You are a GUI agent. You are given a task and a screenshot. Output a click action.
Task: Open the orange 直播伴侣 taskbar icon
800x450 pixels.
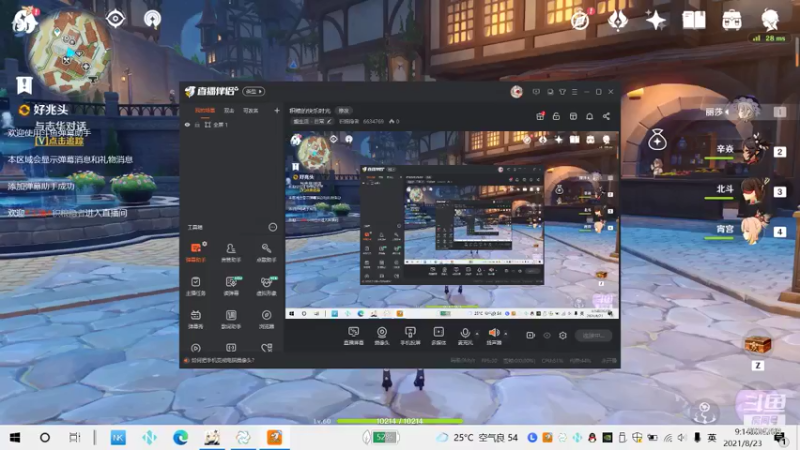coord(274,438)
